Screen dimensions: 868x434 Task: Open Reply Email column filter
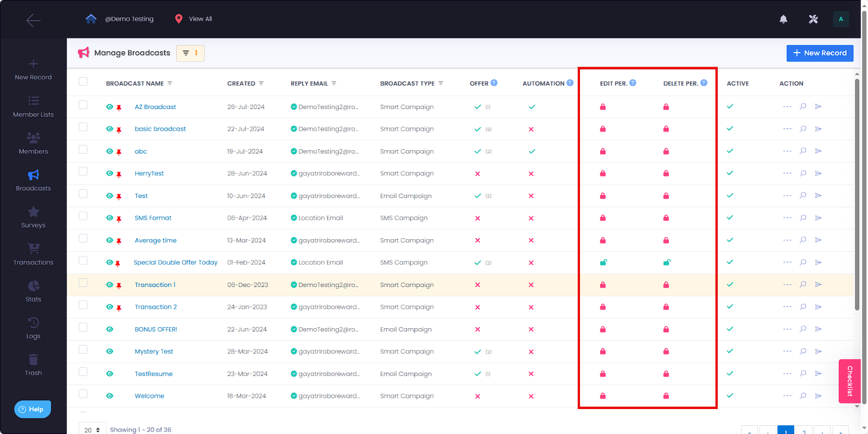[334, 84]
